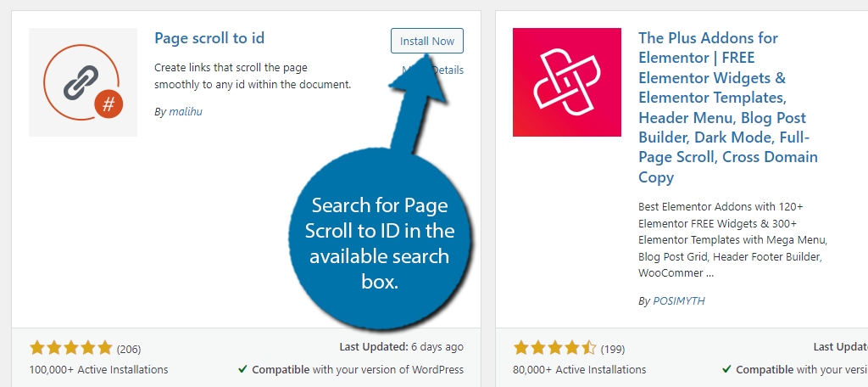Click the 100,000+ Active Installations text
The width and height of the screenshot is (868, 387).
(98, 369)
